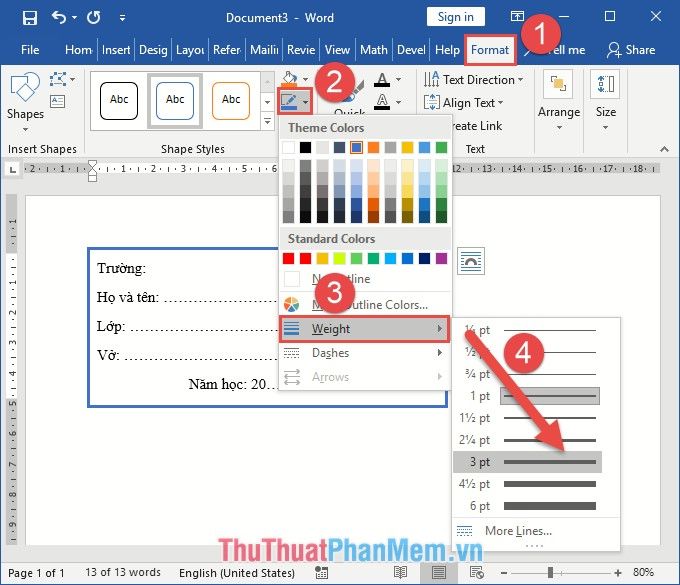Screen dimensions: 680x585
Task: Click the Draw Text Box icon
Action: (58, 102)
